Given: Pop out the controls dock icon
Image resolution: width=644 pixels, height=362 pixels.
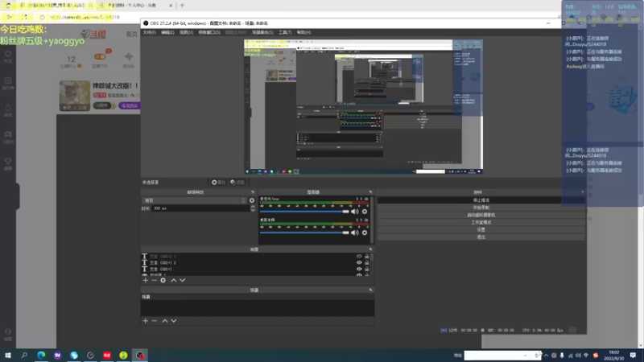Looking at the screenshot, I should tap(582, 192).
